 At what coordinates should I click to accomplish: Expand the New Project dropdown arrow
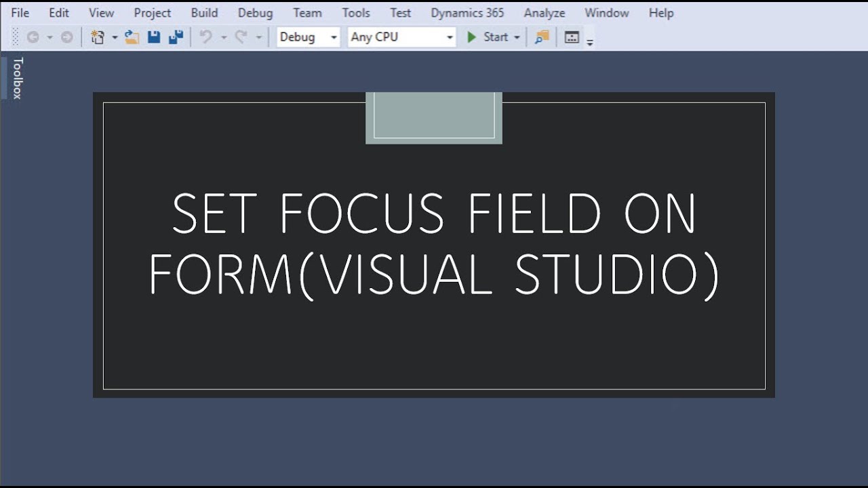115,38
